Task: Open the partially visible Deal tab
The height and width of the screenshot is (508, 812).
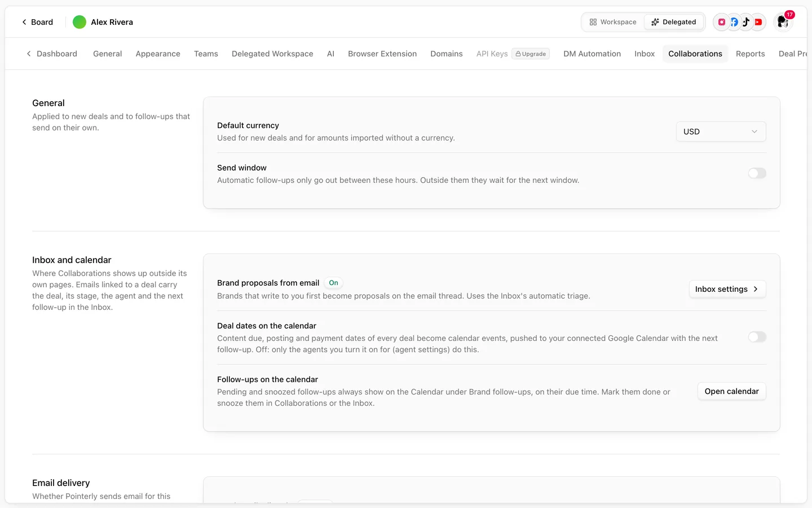Action: tap(793, 54)
